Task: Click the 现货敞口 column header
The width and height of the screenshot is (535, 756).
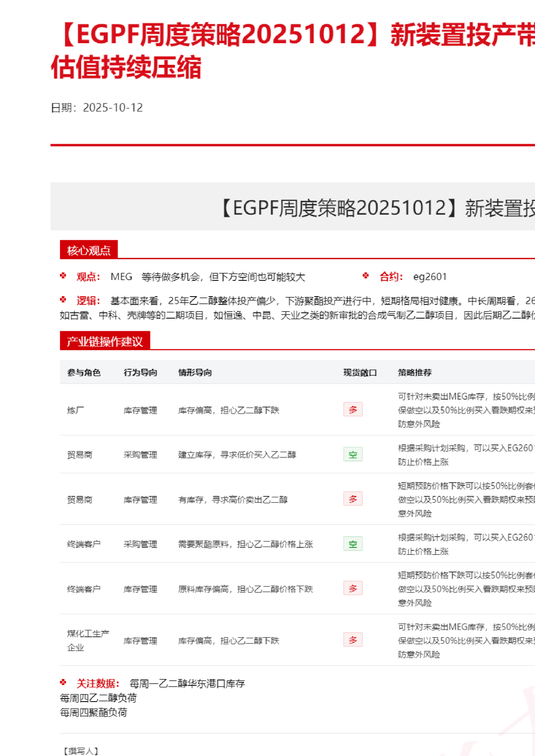Action: [x=360, y=373]
